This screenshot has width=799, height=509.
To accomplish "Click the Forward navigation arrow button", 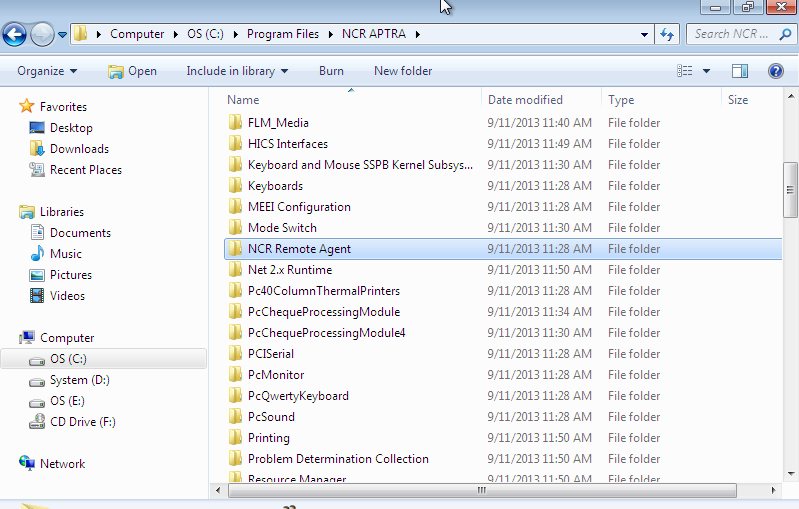I will coord(42,35).
